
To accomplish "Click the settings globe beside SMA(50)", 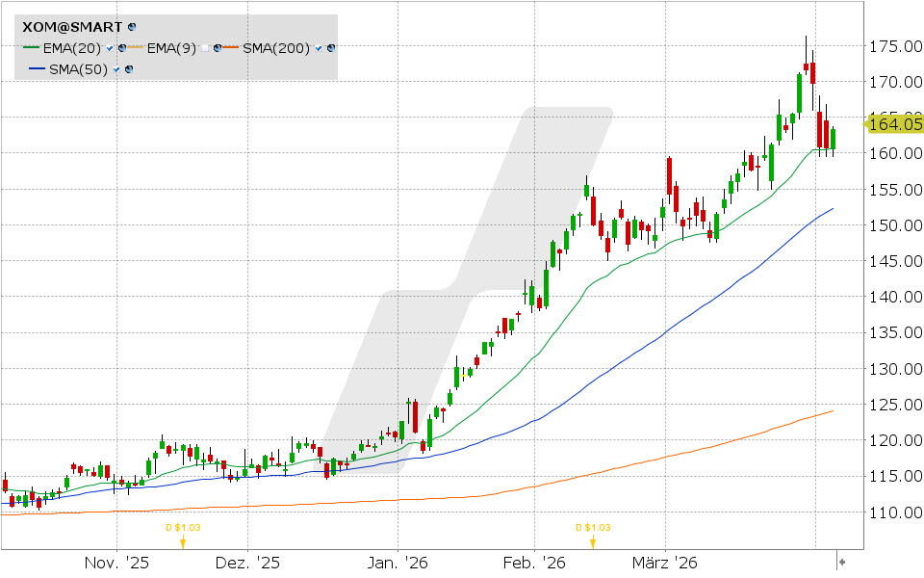I will (x=128, y=69).
